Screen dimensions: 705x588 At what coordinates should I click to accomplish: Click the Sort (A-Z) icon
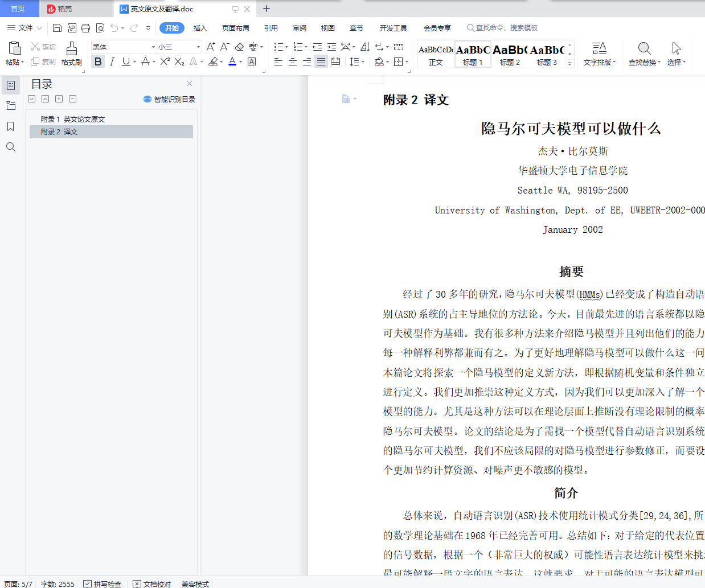[365, 47]
